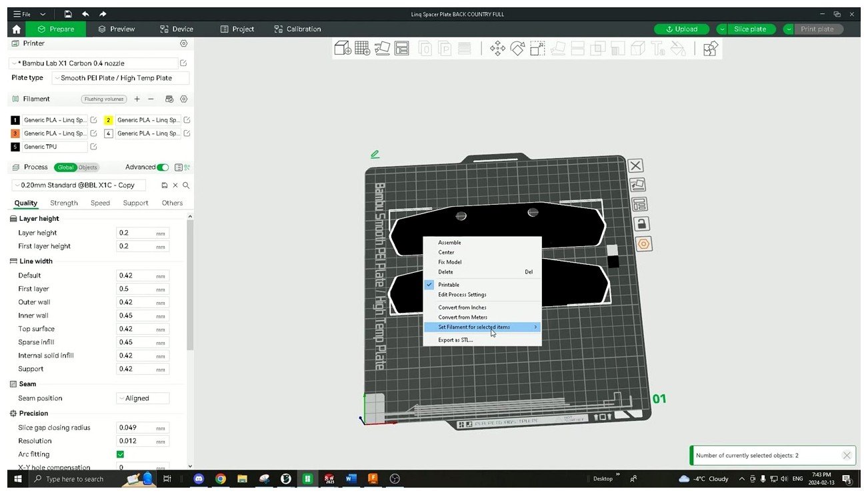Viewport: 868px width, 495px height.
Task: Click the Add plate grid icon
Action: point(362,48)
